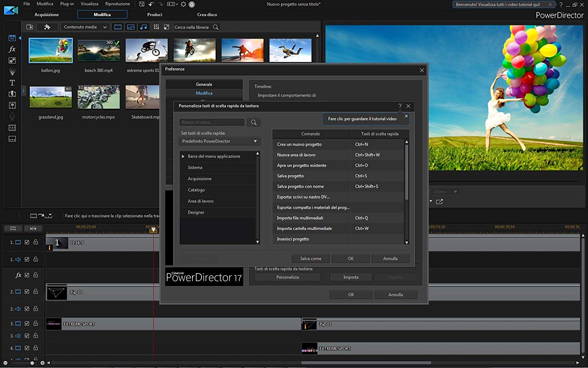Viewport: 588px width, 368px height.
Task: Click the detach library window icon
Action: (x=167, y=27)
